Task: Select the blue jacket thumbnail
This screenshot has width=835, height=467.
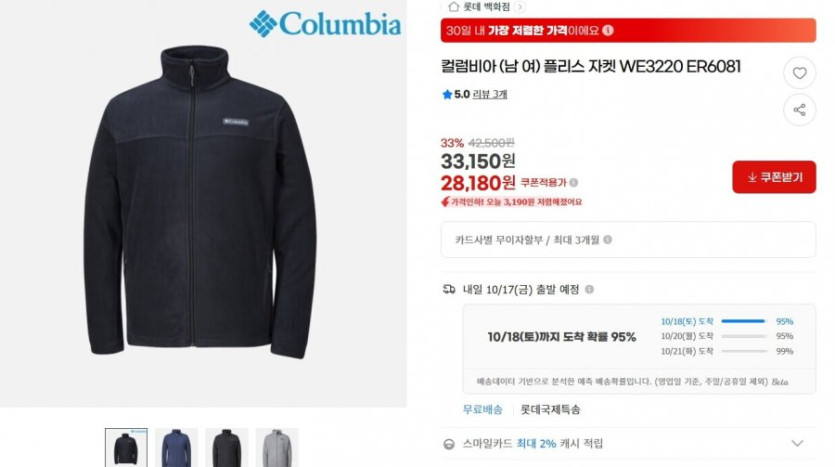Action: [176, 448]
